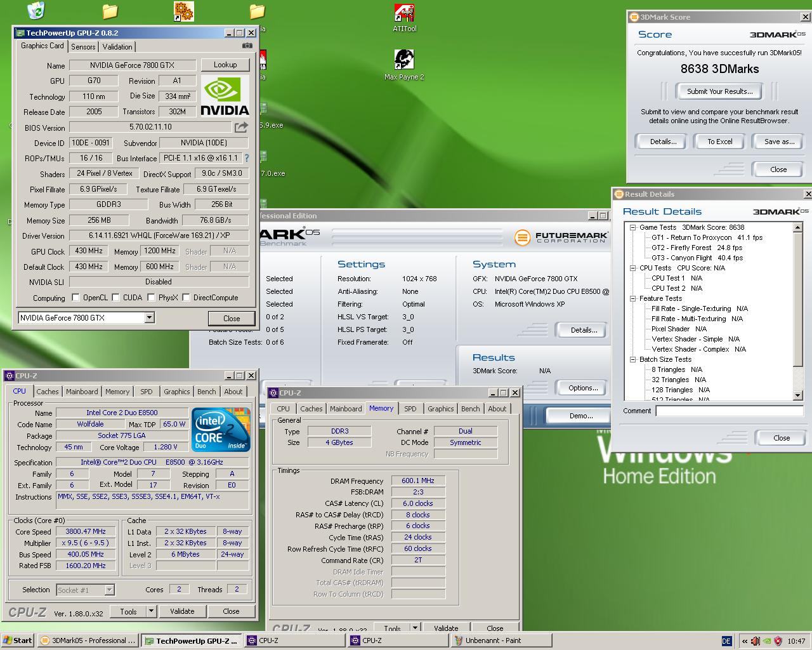Image resolution: width=812 pixels, height=650 pixels.
Task: Click the BIOS version share/export icon
Action: click(241, 127)
